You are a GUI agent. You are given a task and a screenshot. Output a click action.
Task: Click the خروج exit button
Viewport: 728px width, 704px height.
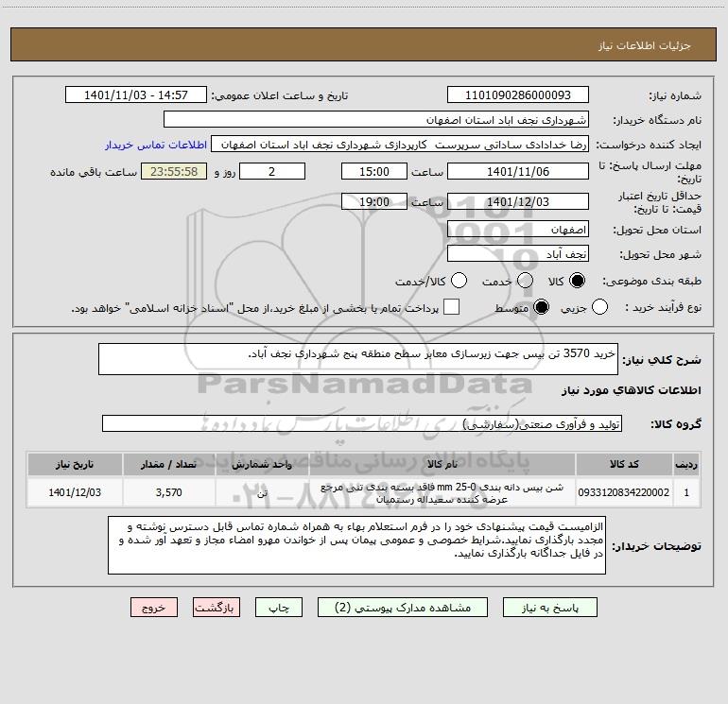(x=154, y=608)
